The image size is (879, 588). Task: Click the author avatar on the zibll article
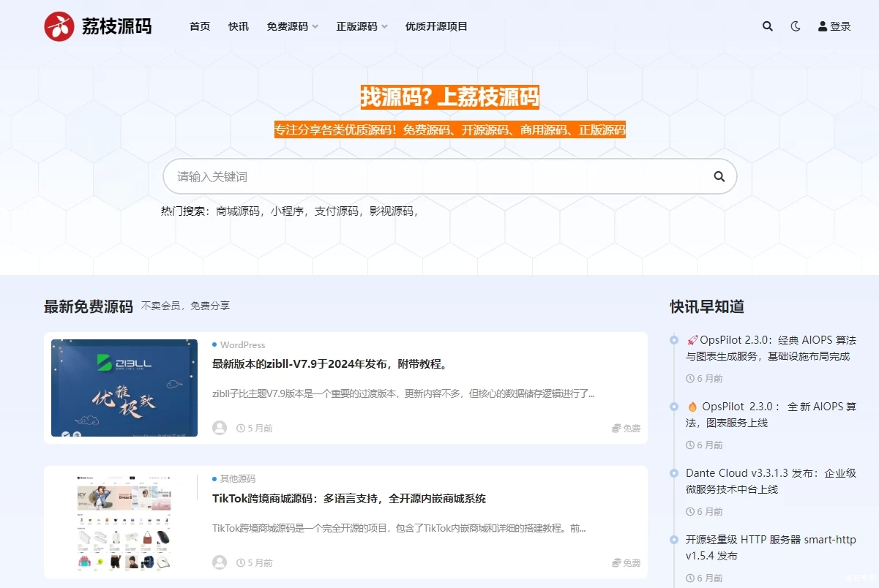click(x=220, y=428)
